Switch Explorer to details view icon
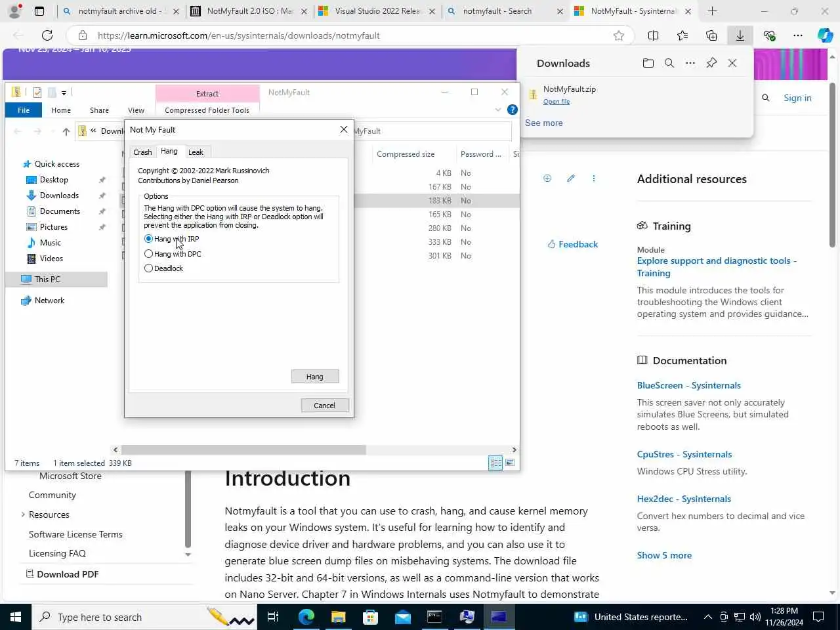This screenshot has height=630, width=840. click(495, 463)
